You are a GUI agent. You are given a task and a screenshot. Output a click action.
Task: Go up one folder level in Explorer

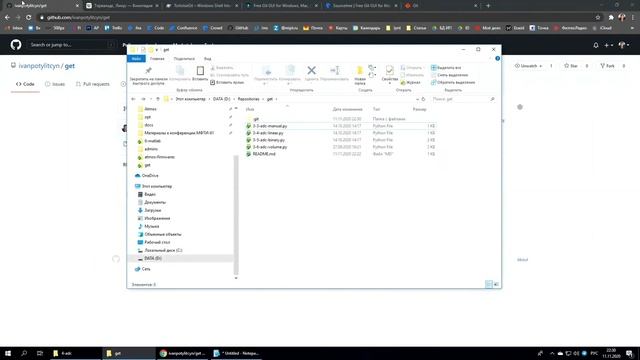pos(158,99)
